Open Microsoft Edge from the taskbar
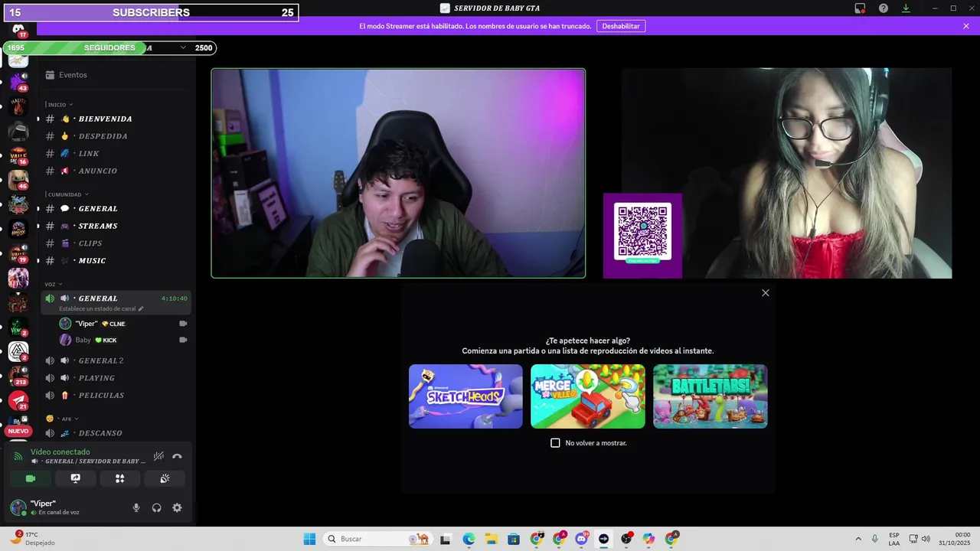 (469, 539)
